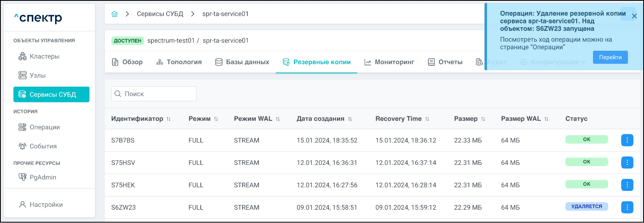Open the Узлы nodes page
The width and height of the screenshot is (644, 223).
[x=37, y=75]
